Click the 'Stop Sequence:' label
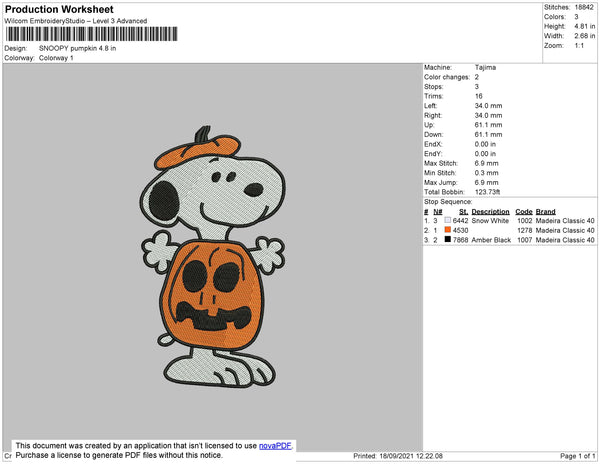Screen dimensions: 600x464 [448, 202]
